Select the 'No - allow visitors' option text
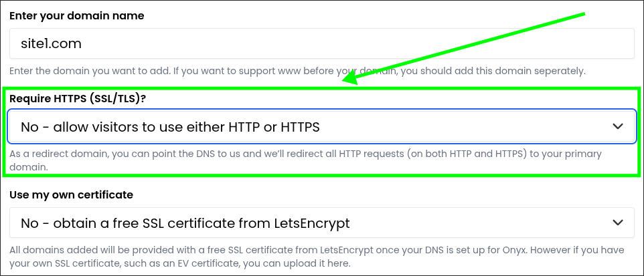Image resolution: width=644 pixels, height=276 pixels. tap(170, 127)
